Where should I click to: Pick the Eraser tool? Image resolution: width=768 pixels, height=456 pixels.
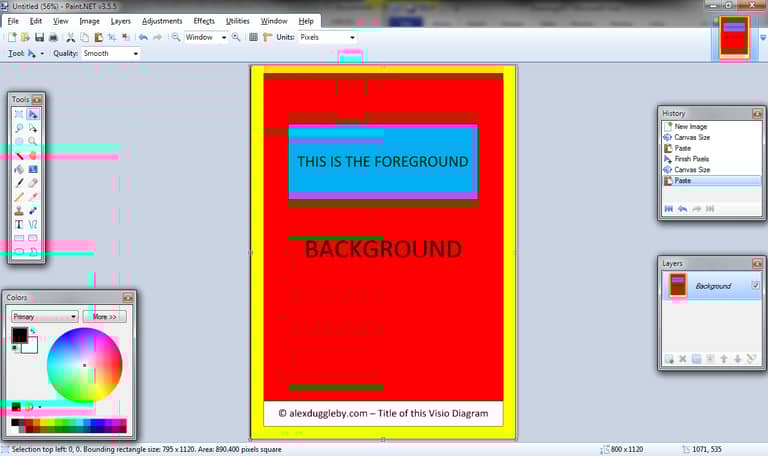click(33, 183)
